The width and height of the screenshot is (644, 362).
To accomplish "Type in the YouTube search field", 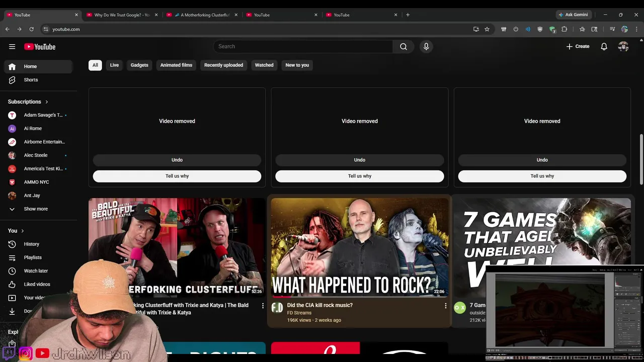I will tap(303, 46).
